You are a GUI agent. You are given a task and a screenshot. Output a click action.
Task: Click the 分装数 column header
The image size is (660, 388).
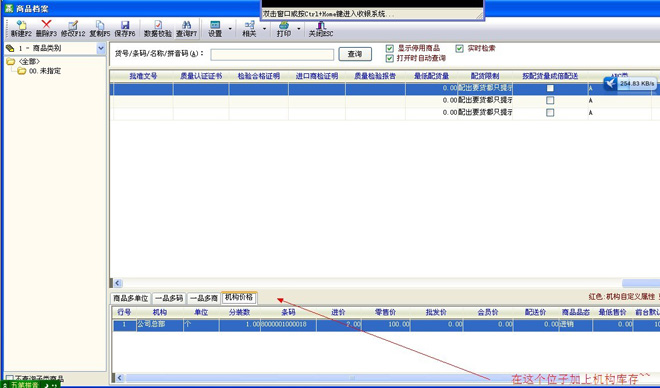(x=240, y=312)
